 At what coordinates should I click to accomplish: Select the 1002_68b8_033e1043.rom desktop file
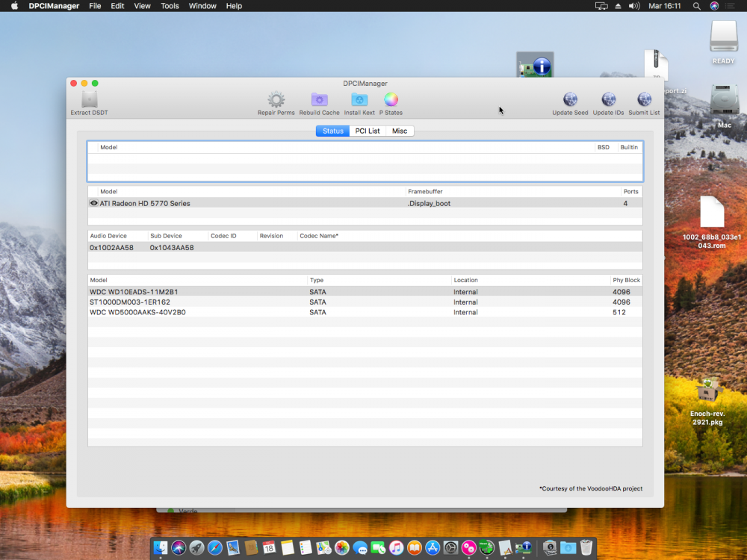pyautogui.click(x=712, y=223)
